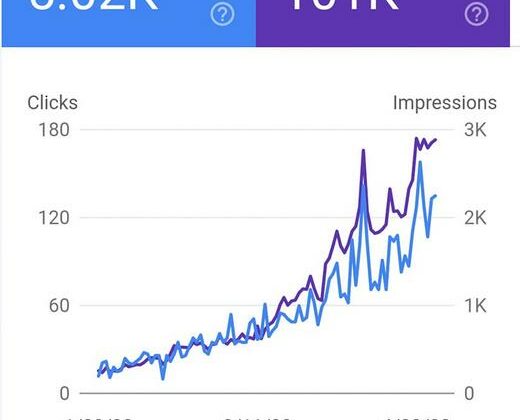This screenshot has width=520, height=420.
Task: Click the tallest mid-chart spike of the purple impressions line
Action: (363, 150)
